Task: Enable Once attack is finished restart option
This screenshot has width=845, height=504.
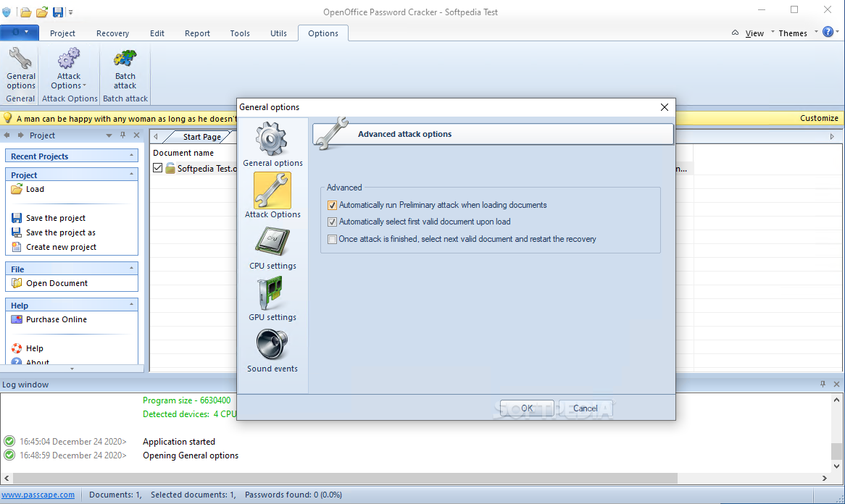Action: 332,239
